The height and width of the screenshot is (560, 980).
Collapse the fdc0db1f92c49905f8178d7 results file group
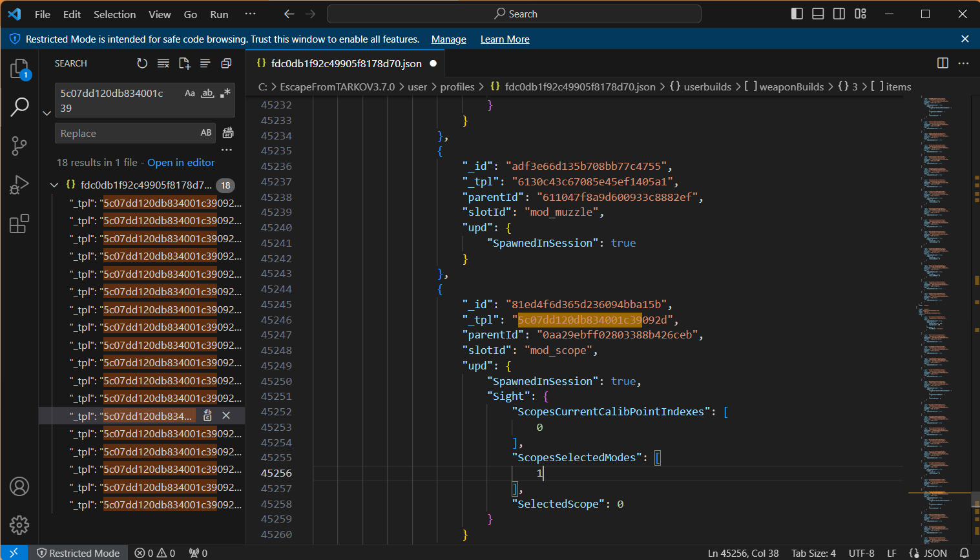point(54,185)
